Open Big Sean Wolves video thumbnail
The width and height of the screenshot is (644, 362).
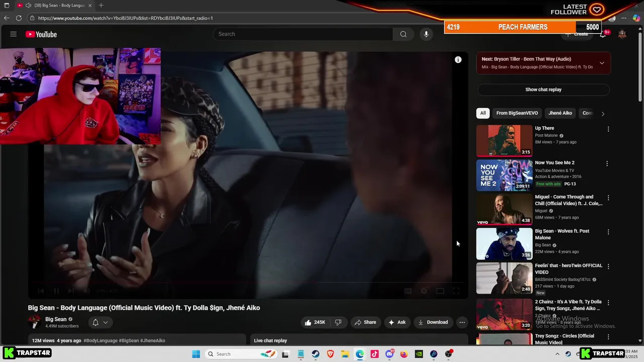click(x=504, y=244)
